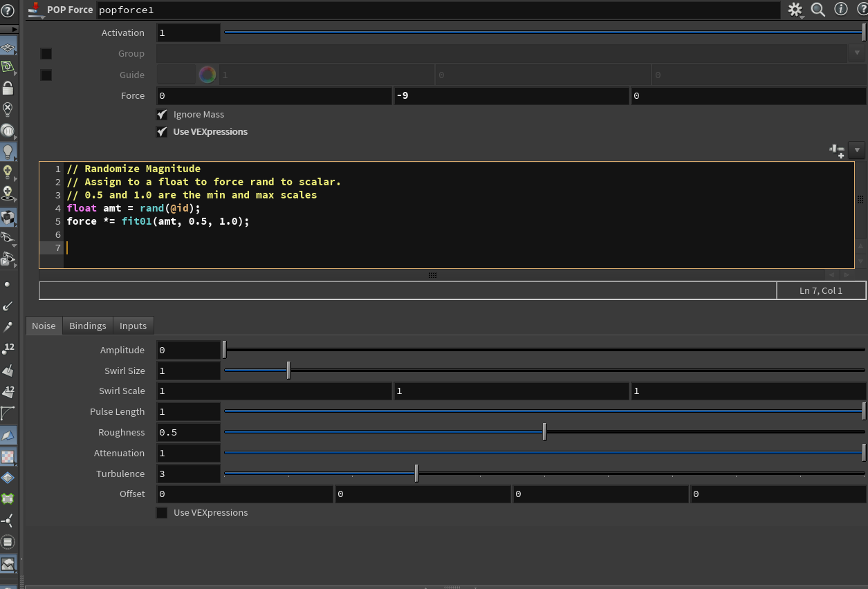Image resolution: width=868 pixels, height=589 pixels.
Task: Click the Activation slider
Action: [x=544, y=32]
